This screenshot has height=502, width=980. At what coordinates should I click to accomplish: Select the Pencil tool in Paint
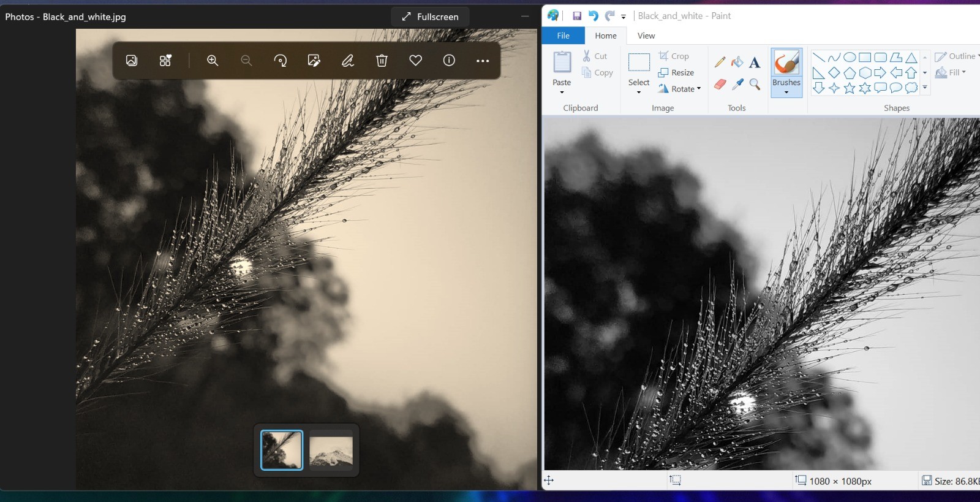pyautogui.click(x=720, y=62)
